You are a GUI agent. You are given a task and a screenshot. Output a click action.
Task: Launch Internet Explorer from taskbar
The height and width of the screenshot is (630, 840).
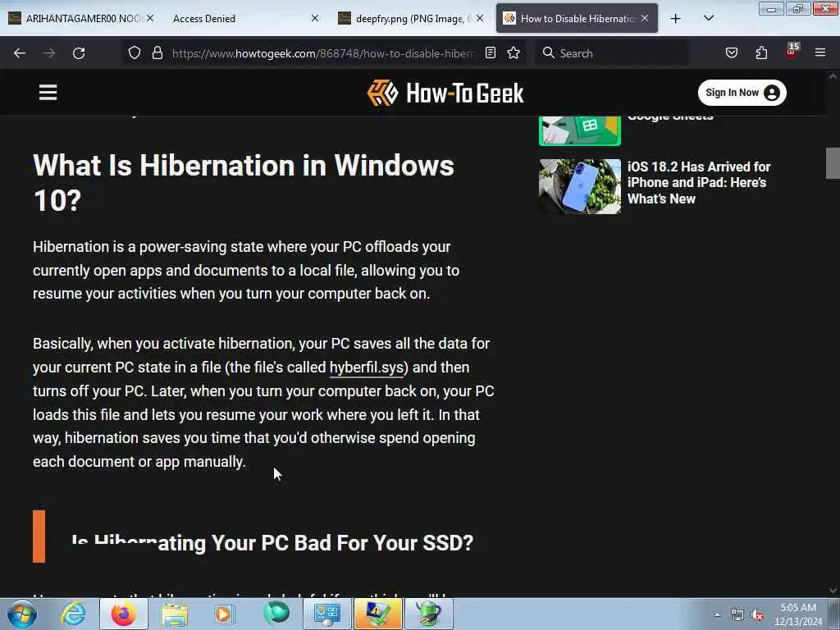73,614
